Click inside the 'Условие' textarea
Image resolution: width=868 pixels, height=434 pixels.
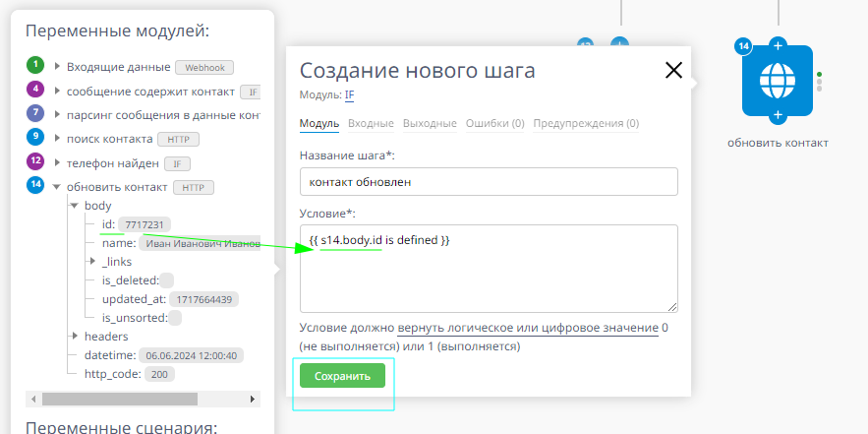click(489, 269)
